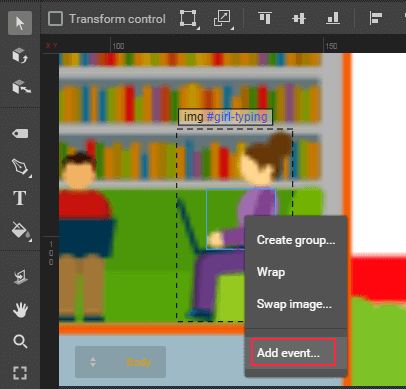Choose the 3D object translate tool

[21, 87]
